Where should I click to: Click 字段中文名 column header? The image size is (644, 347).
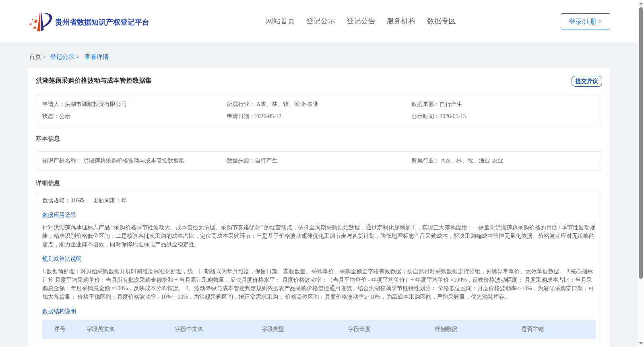tap(189, 329)
